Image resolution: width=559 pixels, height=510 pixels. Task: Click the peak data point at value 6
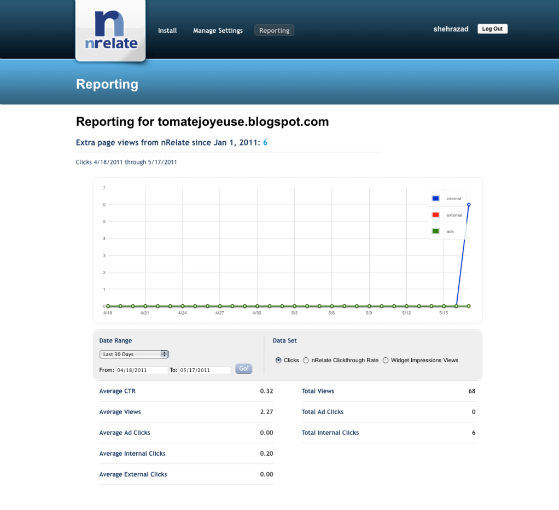[469, 205]
